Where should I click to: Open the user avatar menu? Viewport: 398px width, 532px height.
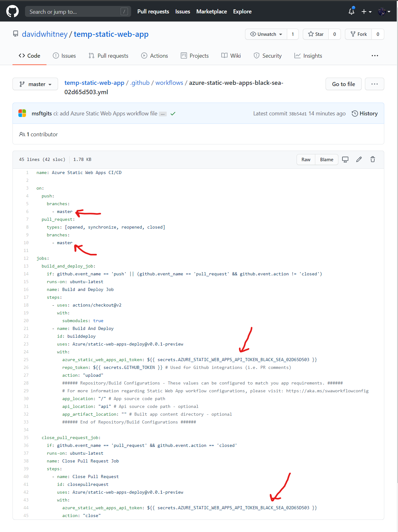(384, 12)
